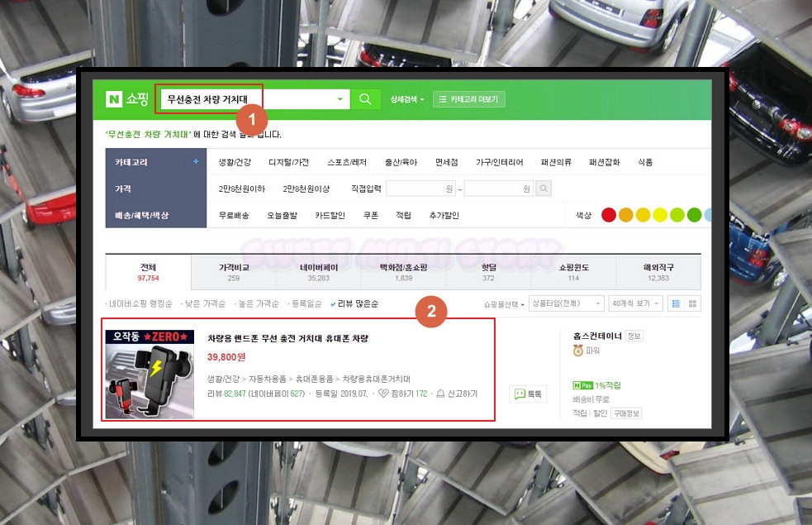Click the 자동차용품 breadcrumb
812x525 pixels.
pyautogui.click(x=268, y=379)
